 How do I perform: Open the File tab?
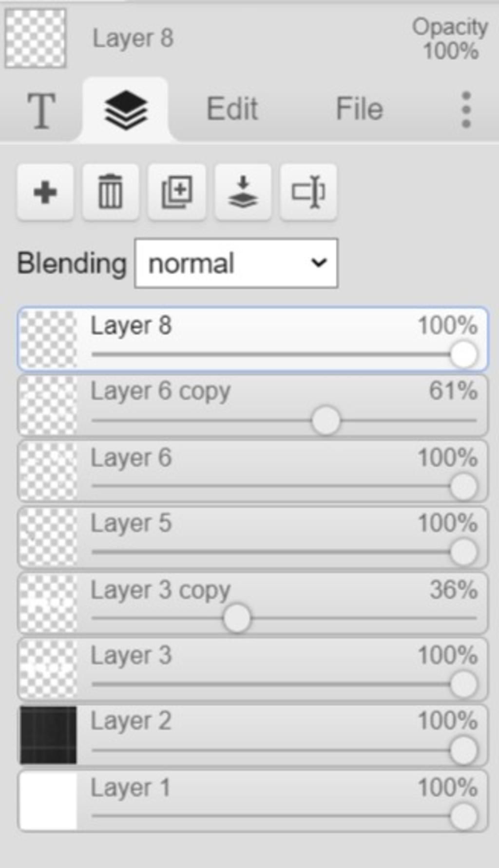359,109
